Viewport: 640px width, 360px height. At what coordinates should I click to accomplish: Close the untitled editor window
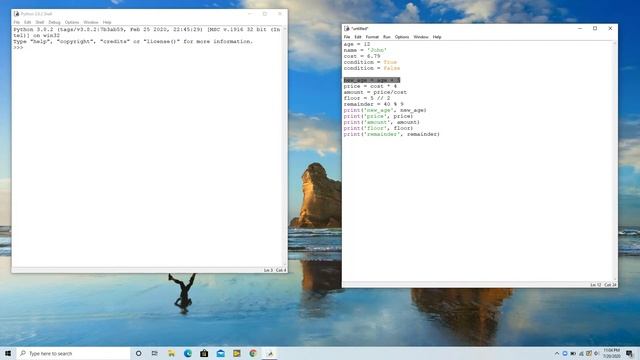(x=610, y=28)
